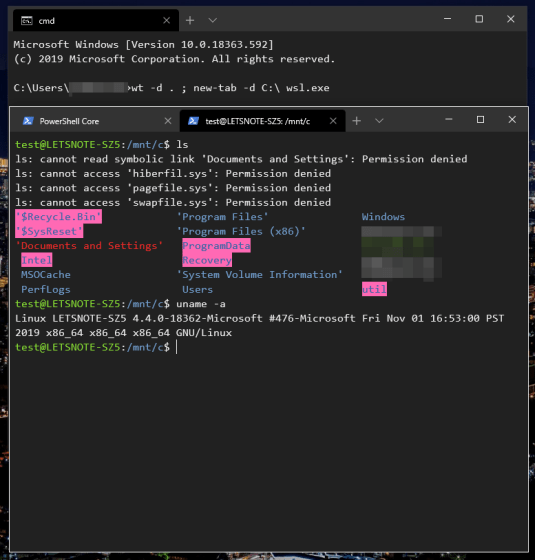Click the Recovery directory entry

coord(207,260)
